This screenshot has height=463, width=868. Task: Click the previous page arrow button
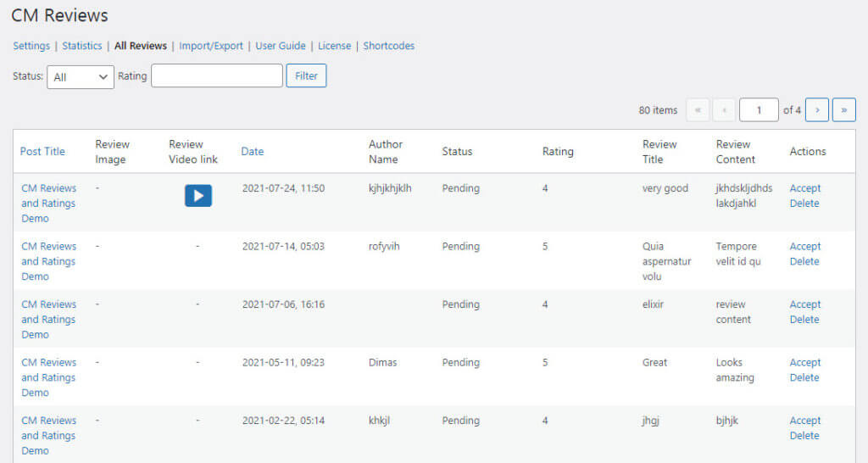point(724,109)
